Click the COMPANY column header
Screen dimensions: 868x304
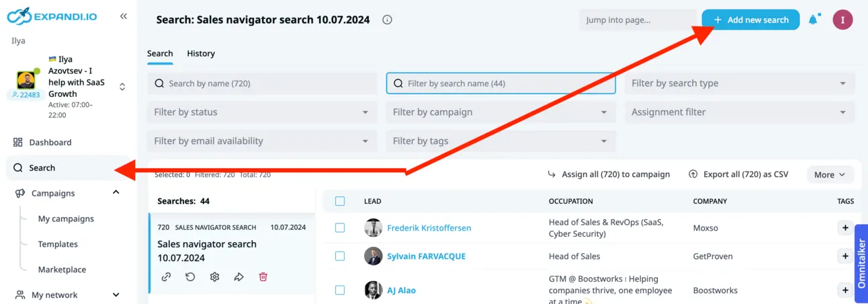pos(709,201)
